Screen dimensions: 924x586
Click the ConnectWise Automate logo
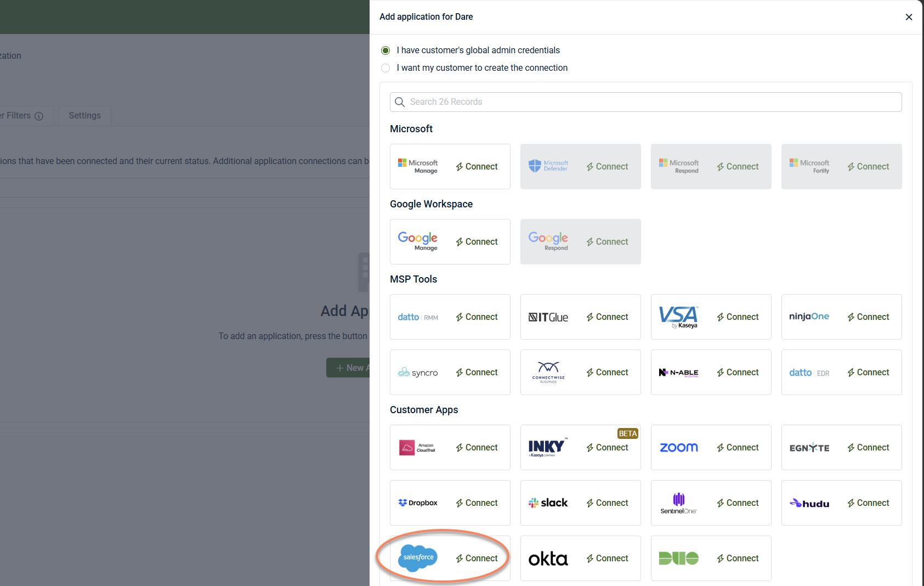tap(548, 372)
